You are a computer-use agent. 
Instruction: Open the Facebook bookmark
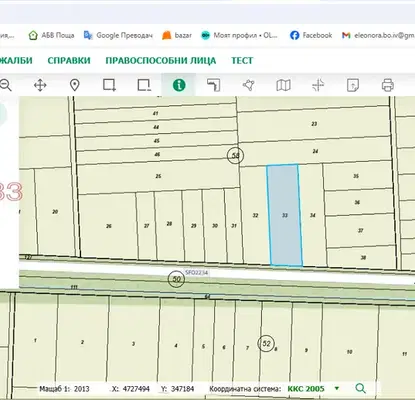pyautogui.click(x=311, y=35)
